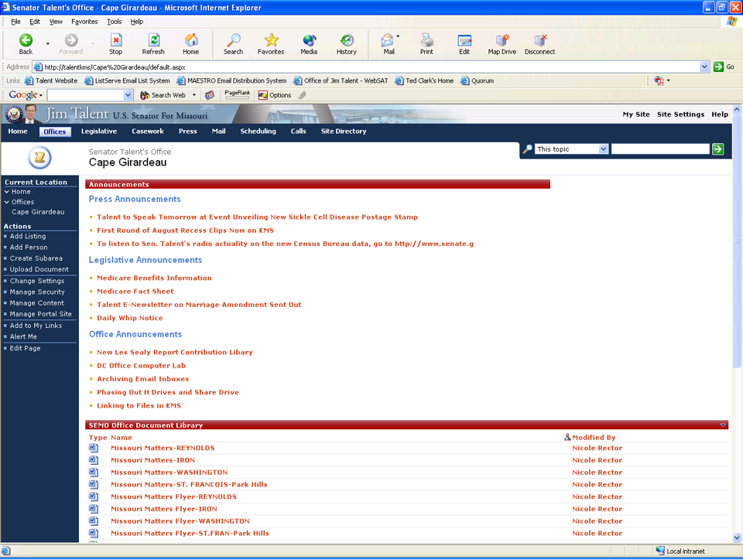
Task: Collapse the Offices tree node in sidebar
Action: point(7,202)
